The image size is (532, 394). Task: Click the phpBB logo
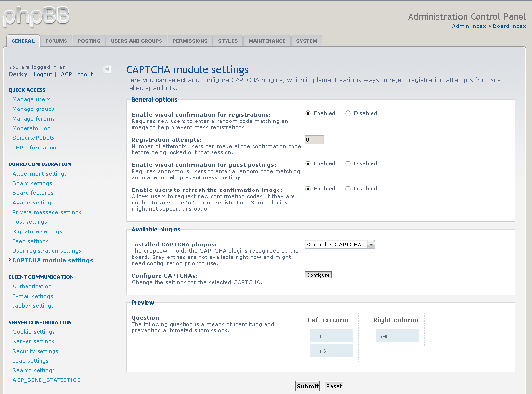click(x=37, y=16)
